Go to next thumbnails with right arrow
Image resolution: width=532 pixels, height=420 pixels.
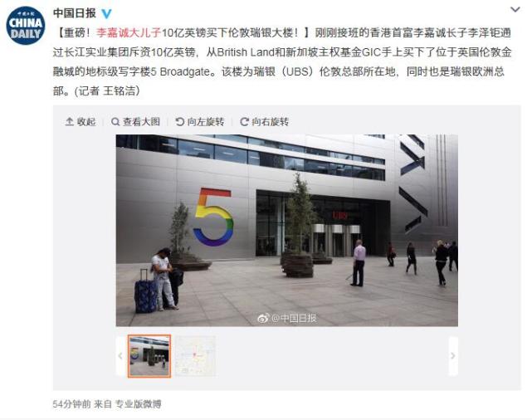point(453,356)
